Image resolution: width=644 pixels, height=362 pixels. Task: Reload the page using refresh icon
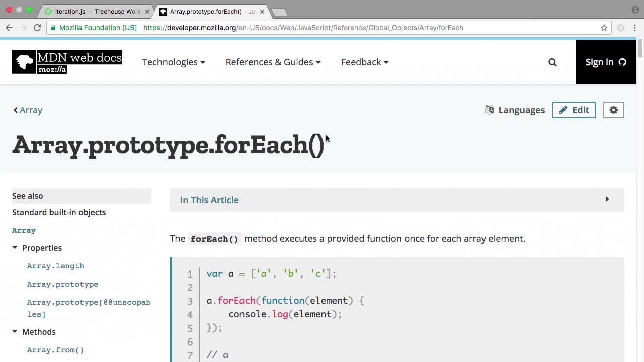click(x=37, y=28)
